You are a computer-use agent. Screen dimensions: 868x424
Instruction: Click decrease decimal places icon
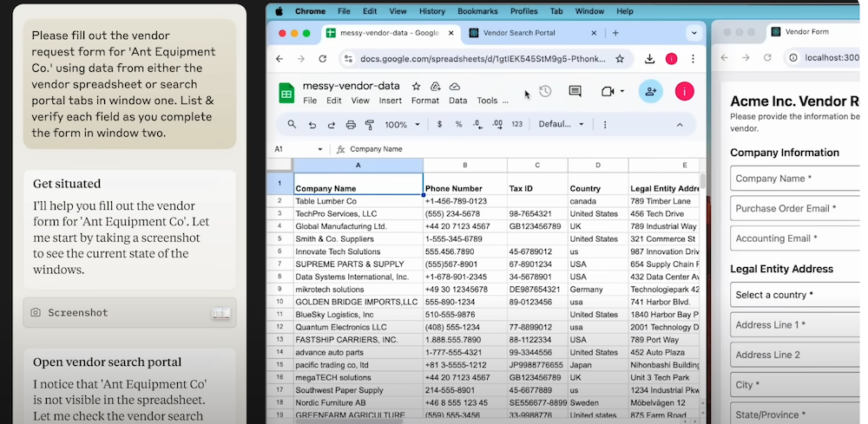point(477,124)
